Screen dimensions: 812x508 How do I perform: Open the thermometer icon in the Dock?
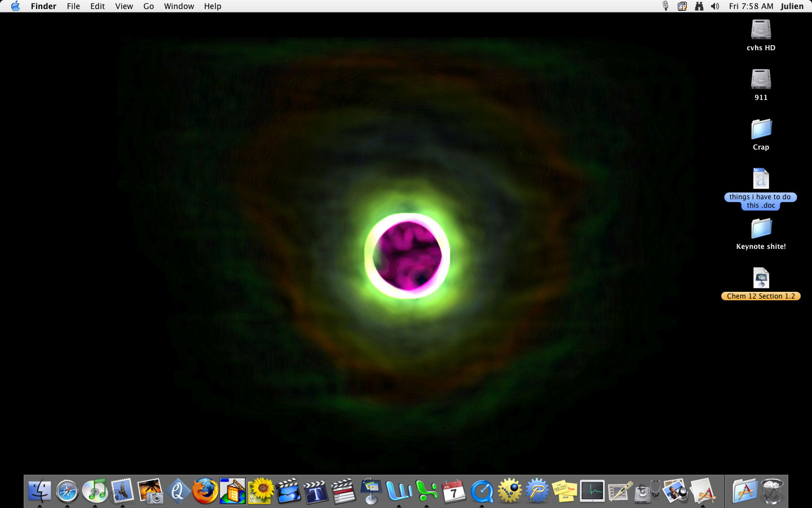coord(620,491)
